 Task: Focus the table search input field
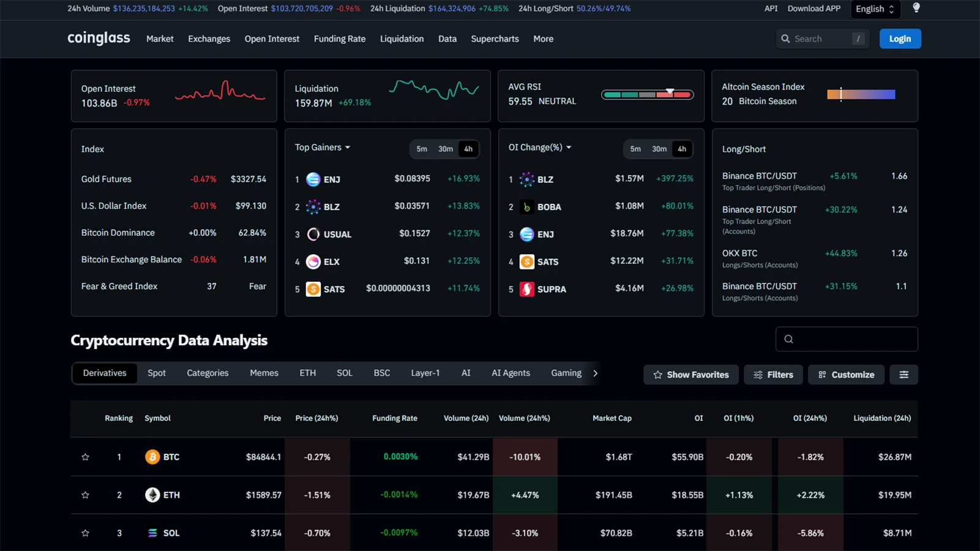pyautogui.click(x=847, y=339)
